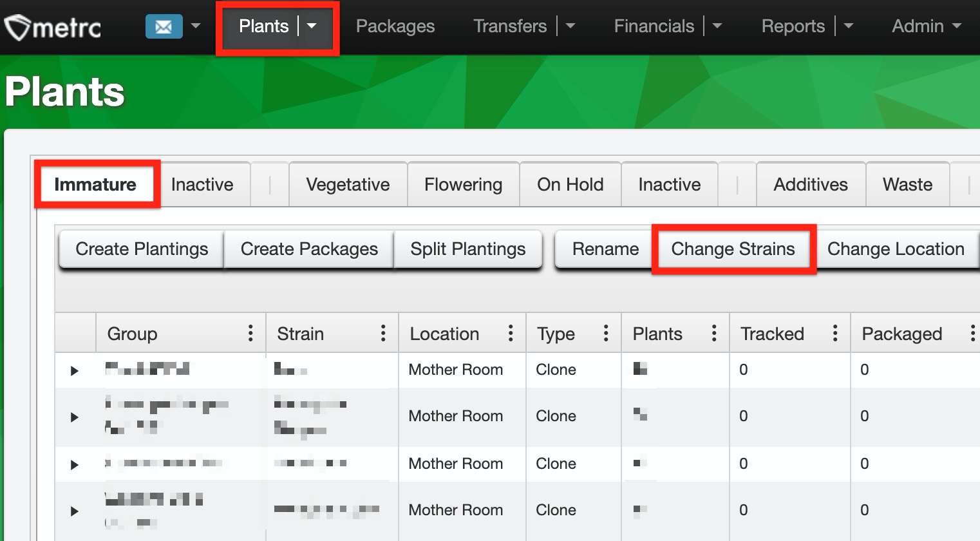Expand the first plant group row
Image resolution: width=980 pixels, height=541 pixels.
pos(75,370)
